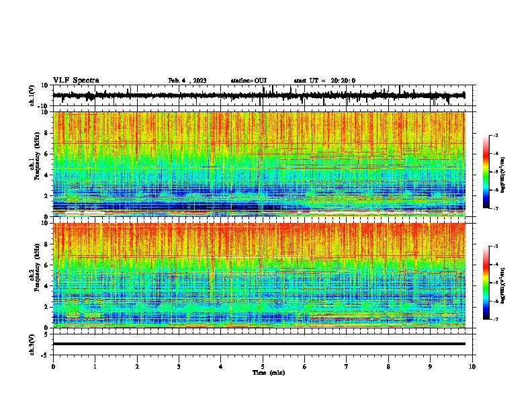Click time axis tick label 10
Viewport: 532px width, 411px height.
point(472,367)
